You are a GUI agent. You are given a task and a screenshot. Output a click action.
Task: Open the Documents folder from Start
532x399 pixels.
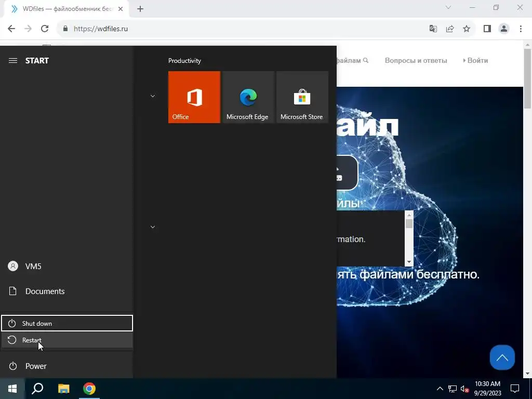67,291
